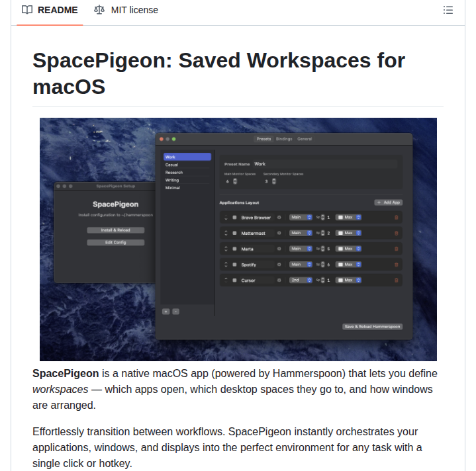The width and height of the screenshot is (476, 471).
Task: Delete the Marta row with trash icon
Action: [x=396, y=249]
